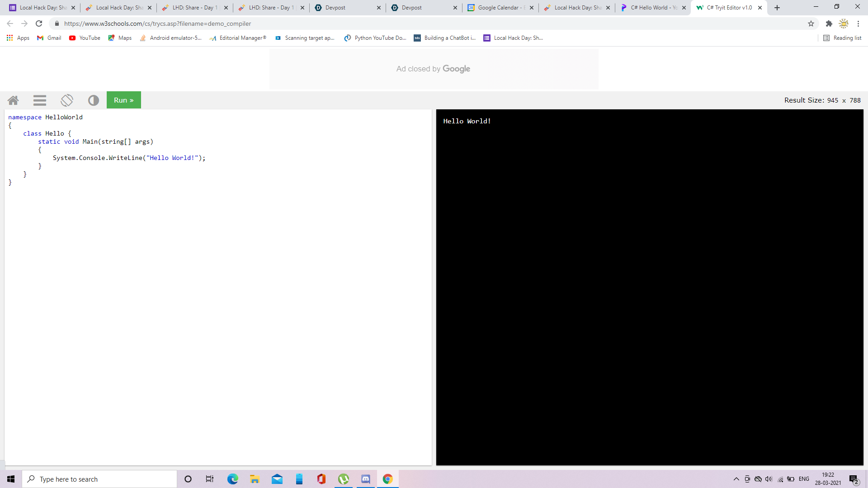This screenshot has width=868, height=488.
Task: Click the rotate orientation icon
Action: pyautogui.click(x=67, y=100)
